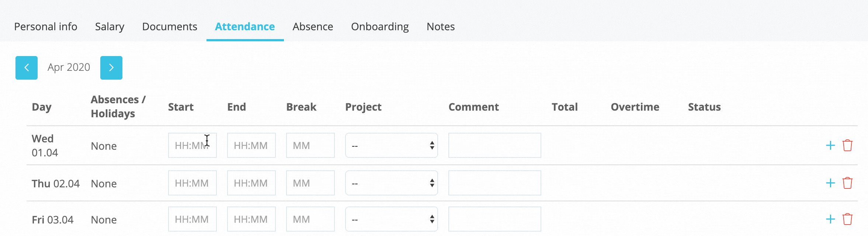This screenshot has width=868, height=236.
Task: Open Project dropdown for Thu 02.04
Action: [x=391, y=183]
